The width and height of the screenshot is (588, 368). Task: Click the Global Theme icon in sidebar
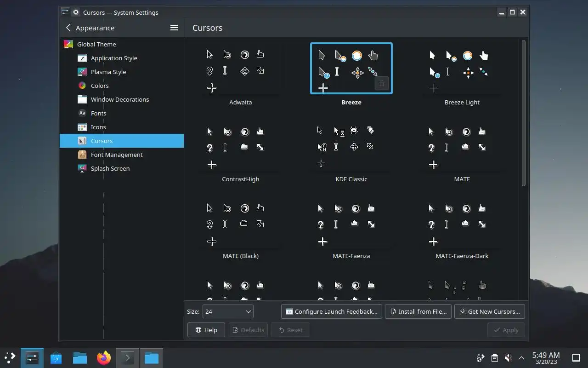(x=68, y=44)
